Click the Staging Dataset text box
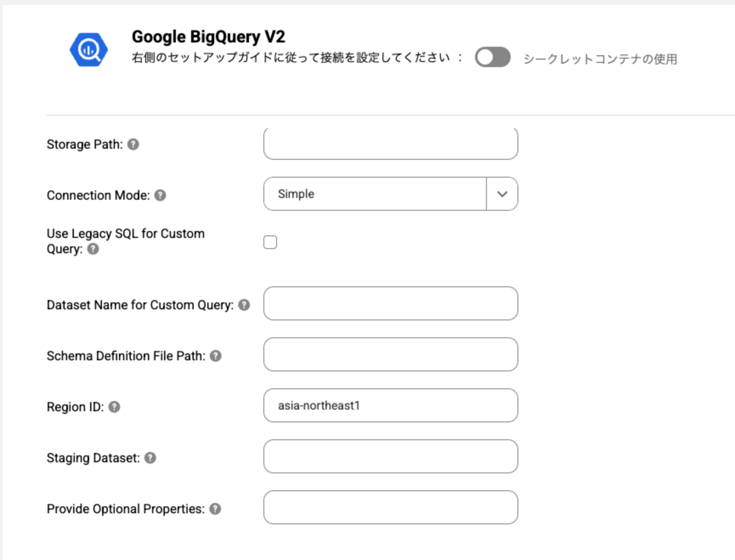This screenshot has height=560, width=735. click(x=390, y=456)
